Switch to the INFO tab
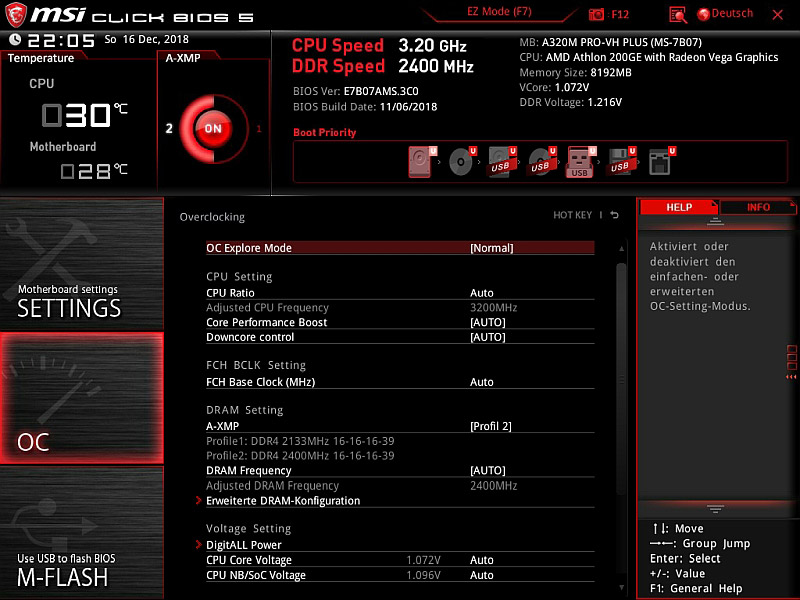 pos(758,207)
